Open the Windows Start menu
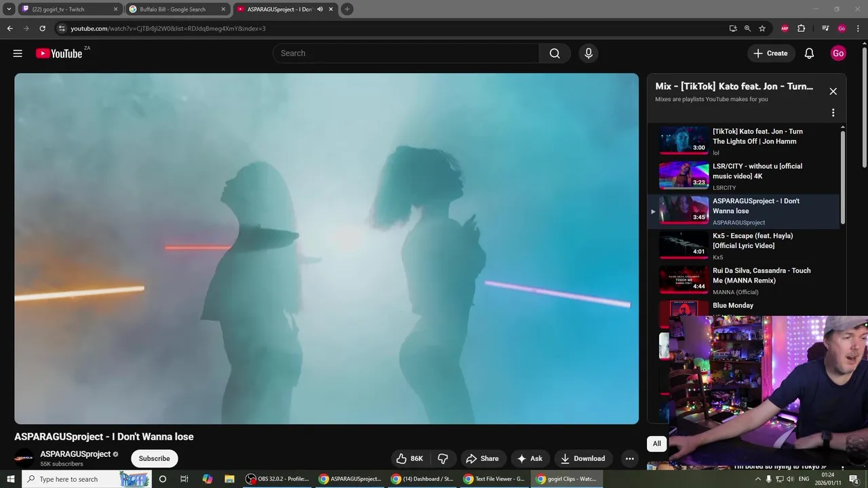This screenshot has width=868, height=488. [x=10, y=479]
